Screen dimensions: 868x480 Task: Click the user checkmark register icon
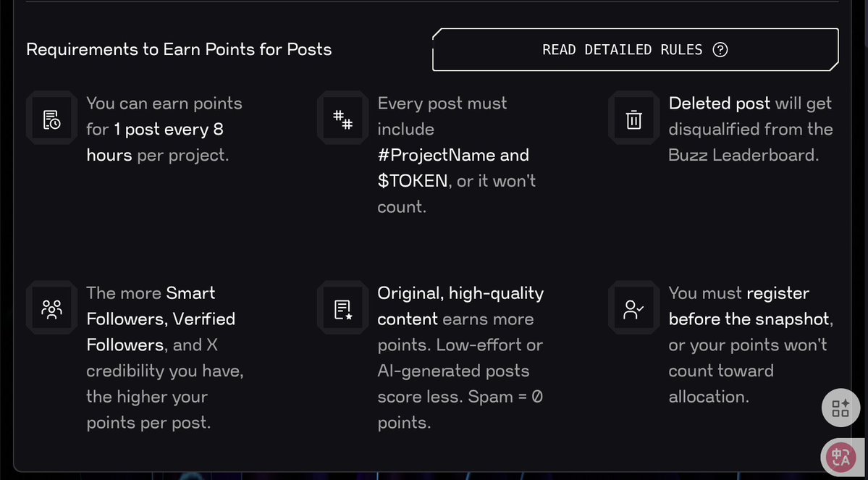pos(634,308)
